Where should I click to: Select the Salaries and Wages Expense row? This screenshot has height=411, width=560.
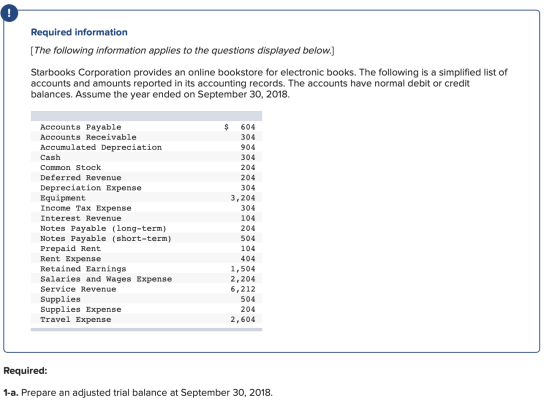coord(146,279)
